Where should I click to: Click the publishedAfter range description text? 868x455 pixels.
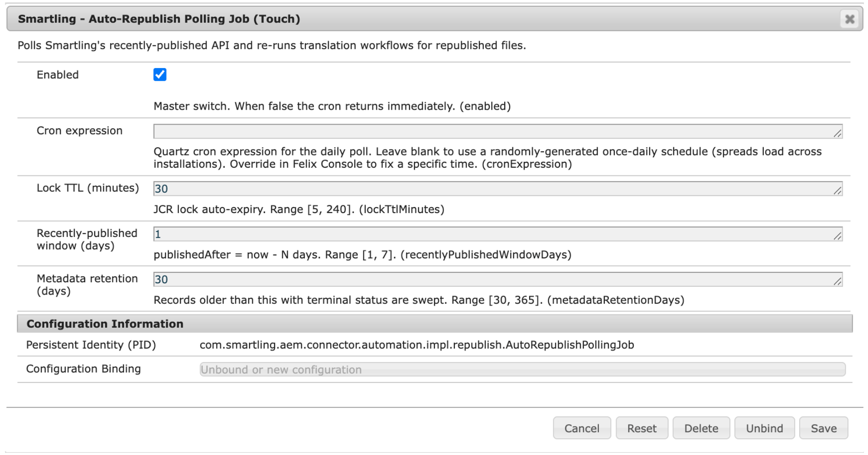pyautogui.click(x=362, y=255)
